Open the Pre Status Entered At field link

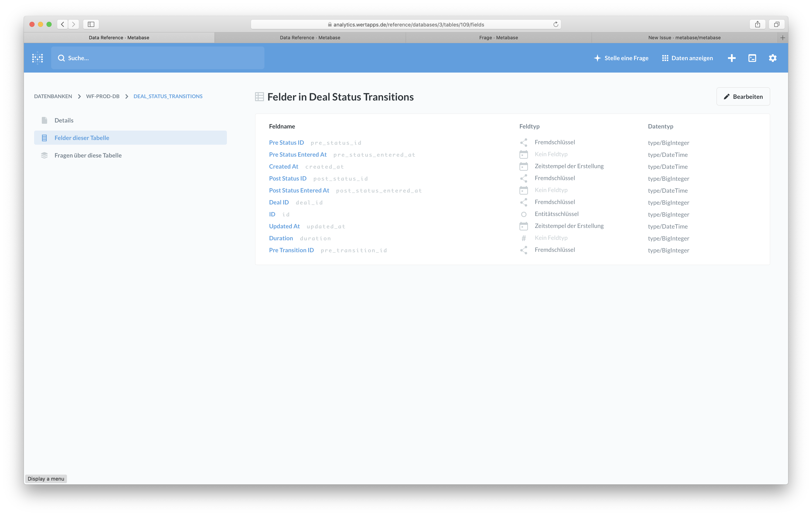[297, 155]
